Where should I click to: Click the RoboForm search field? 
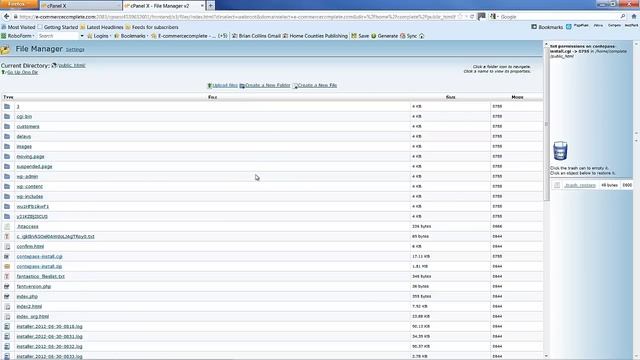tap(58, 36)
